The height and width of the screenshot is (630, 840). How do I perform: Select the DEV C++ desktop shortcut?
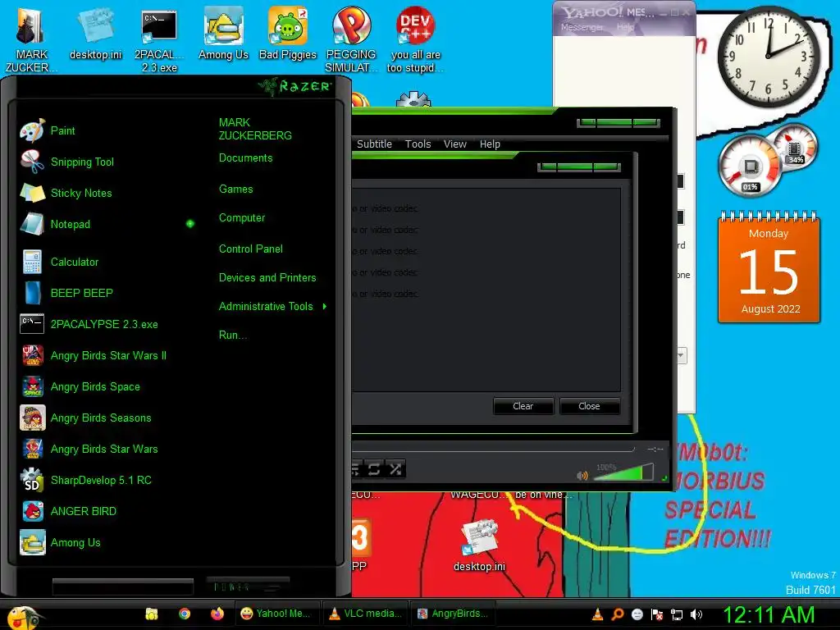[x=415, y=39]
